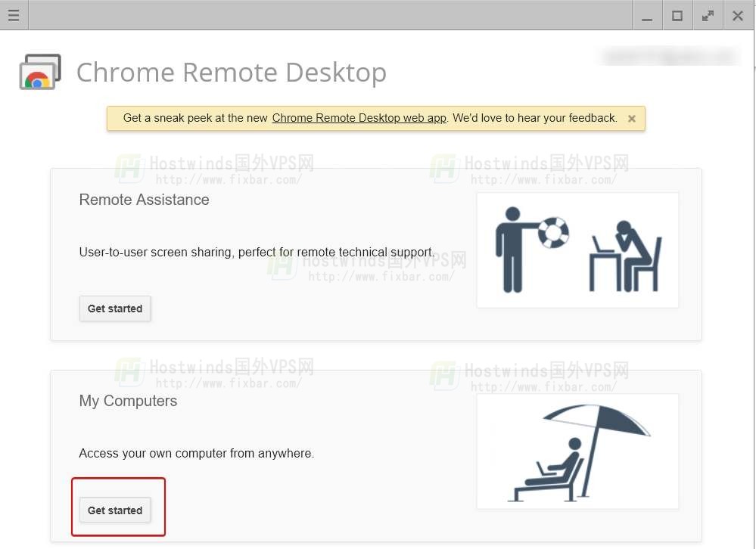Click Get started under My Computers
The width and height of the screenshot is (756, 549).
pyautogui.click(x=115, y=510)
